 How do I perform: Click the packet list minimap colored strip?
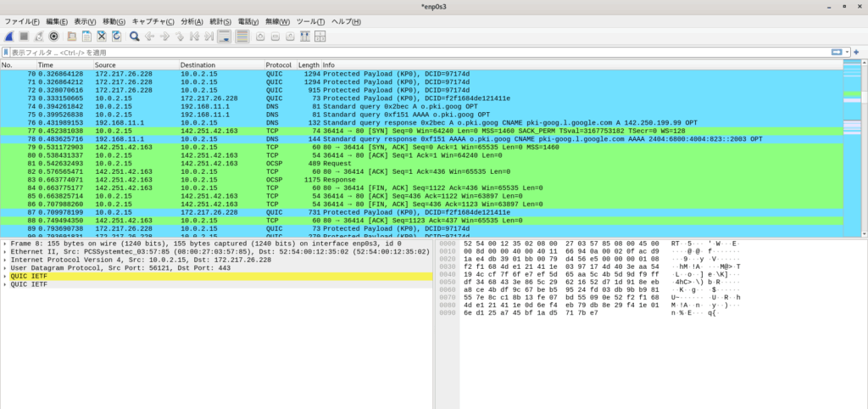pyautogui.click(x=852, y=149)
